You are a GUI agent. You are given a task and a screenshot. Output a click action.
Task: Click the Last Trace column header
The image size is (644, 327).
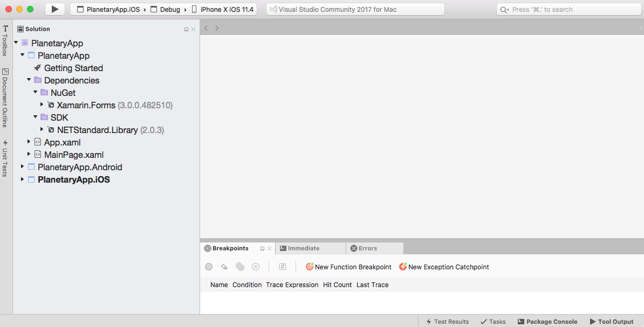click(373, 285)
